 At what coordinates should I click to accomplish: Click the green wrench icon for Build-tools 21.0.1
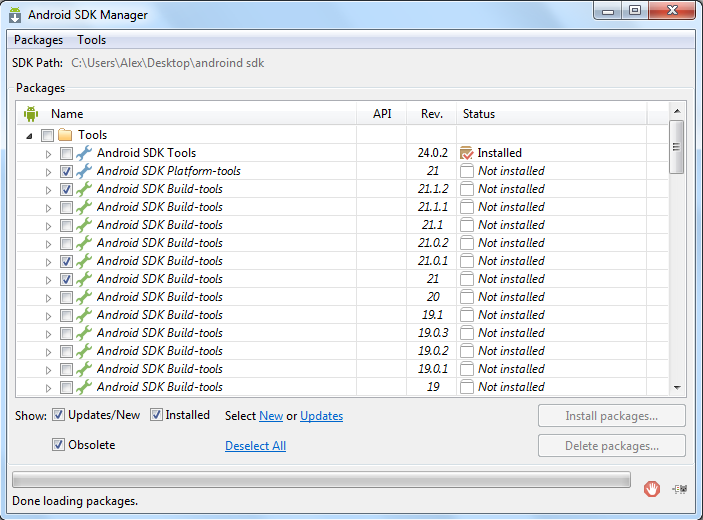[x=84, y=261]
